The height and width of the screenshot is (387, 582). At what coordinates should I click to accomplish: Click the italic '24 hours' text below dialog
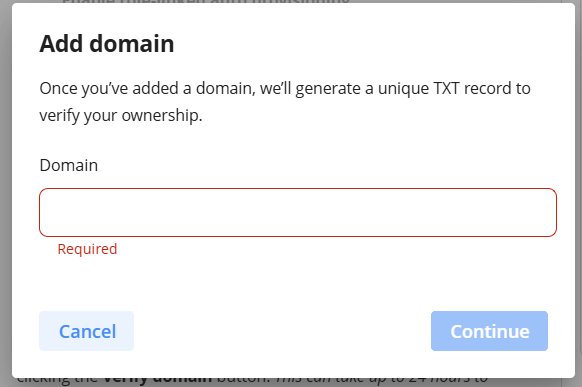coord(439,380)
